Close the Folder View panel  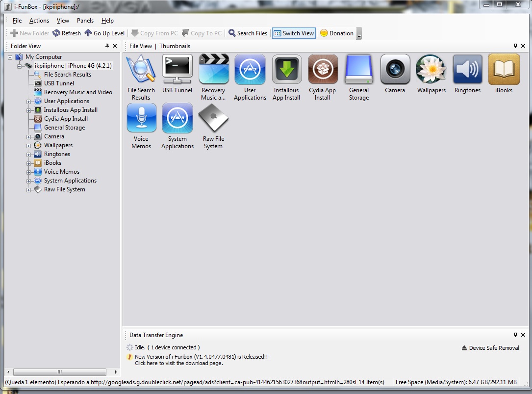115,46
